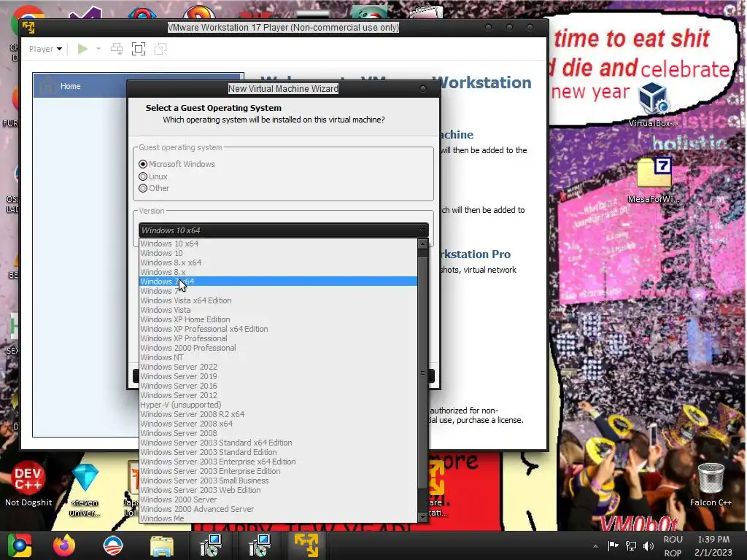747x560 pixels.
Task: Choose Windows 8.x from the version list
Action: tap(278, 272)
